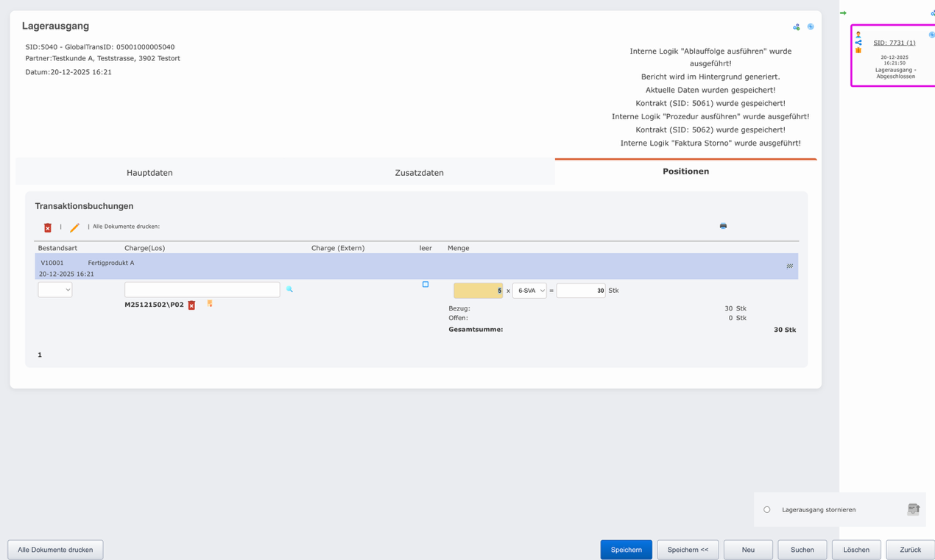Select the Lagerausgang stornieren radio button
Screen dimensions: 935x560
click(x=766, y=508)
